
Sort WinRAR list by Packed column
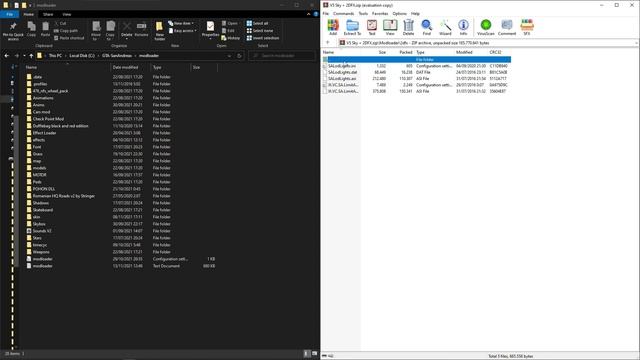click(406, 52)
